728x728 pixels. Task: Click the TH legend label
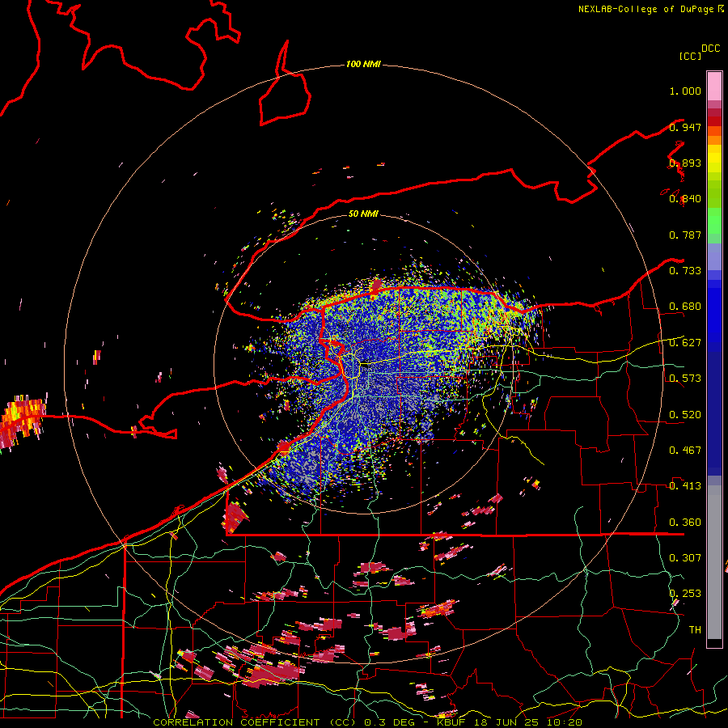coord(695,630)
